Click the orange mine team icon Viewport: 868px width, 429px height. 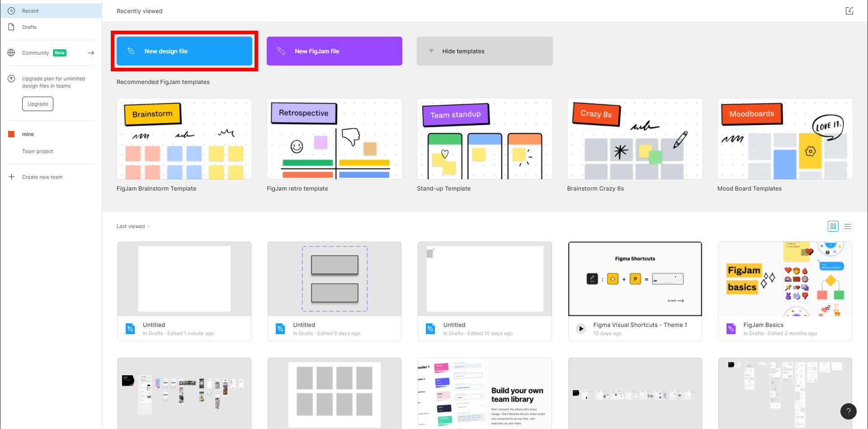coord(11,134)
